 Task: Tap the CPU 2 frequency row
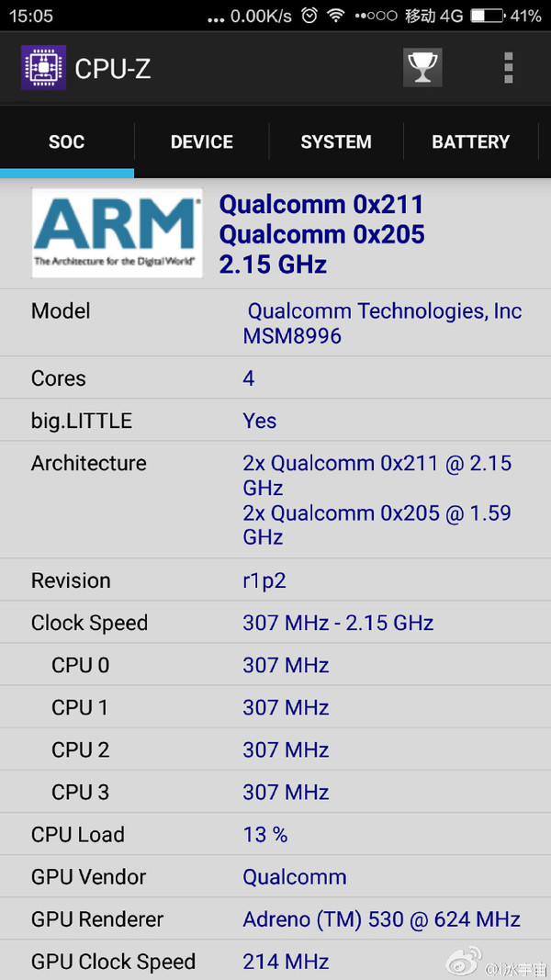point(275,749)
